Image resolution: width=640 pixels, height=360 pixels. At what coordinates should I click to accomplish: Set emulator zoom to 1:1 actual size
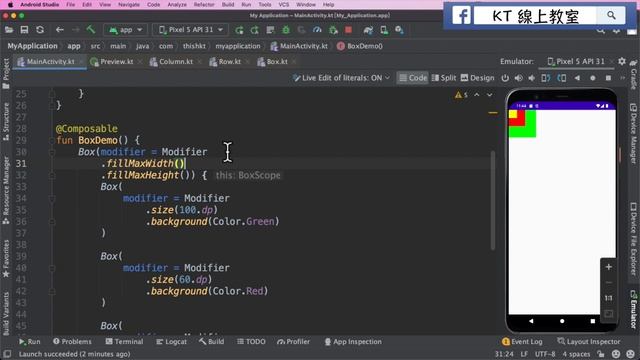coord(609,298)
